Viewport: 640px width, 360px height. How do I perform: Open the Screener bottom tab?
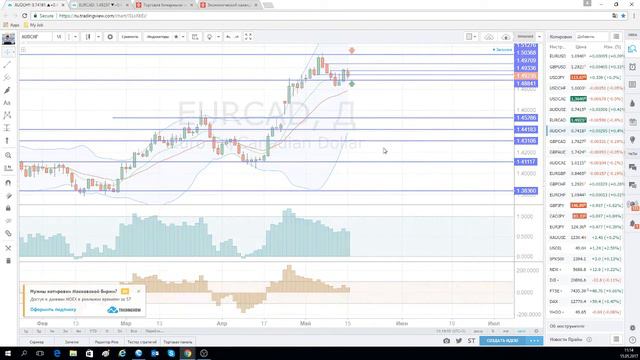pyautogui.click(x=36, y=342)
